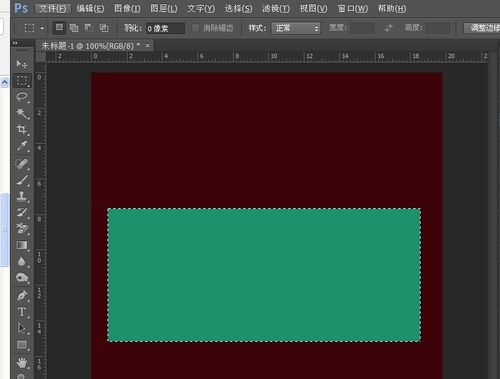Screen dimensions: 500x379
Task: Open the 图像(I) menu
Action: 127,8
